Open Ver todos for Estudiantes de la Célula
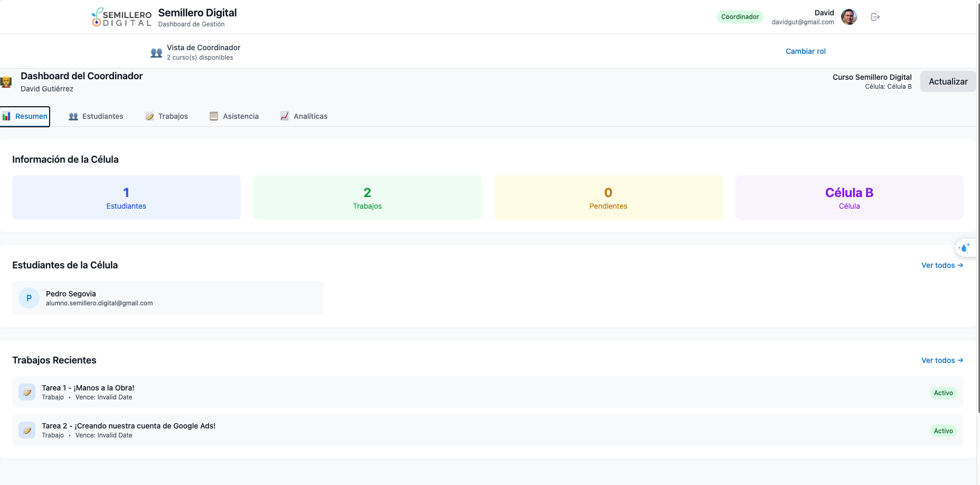This screenshot has width=980, height=485. click(x=943, y=265)
